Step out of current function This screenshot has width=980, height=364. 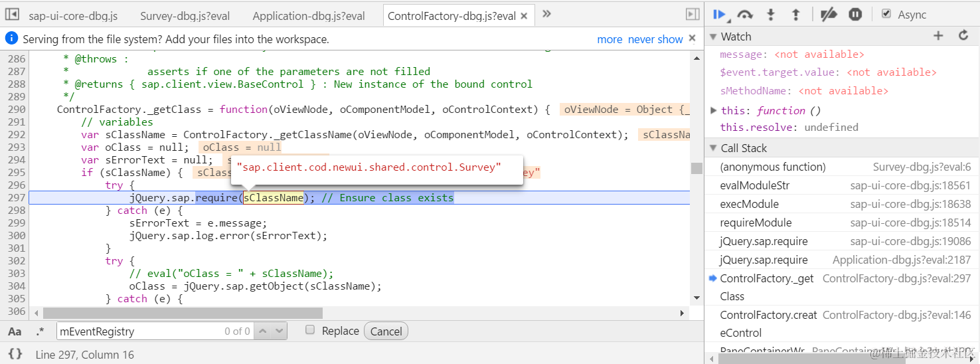pos(795,14)
